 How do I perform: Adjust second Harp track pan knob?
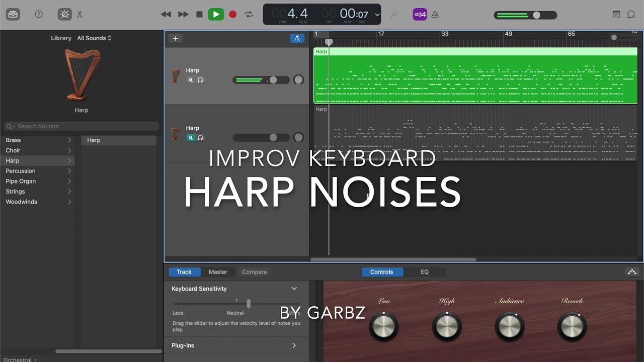click(x=298, y=138)
